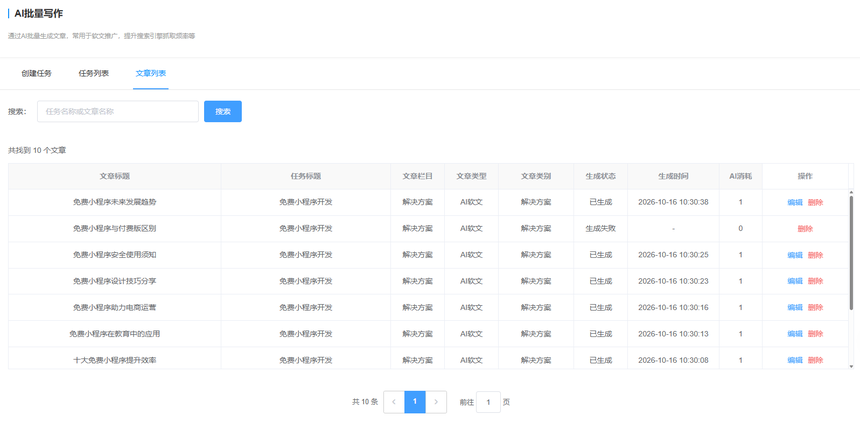Click the 生成失败 status cell
The width and height of the screenshot is (860, 429).
(601, 229)
